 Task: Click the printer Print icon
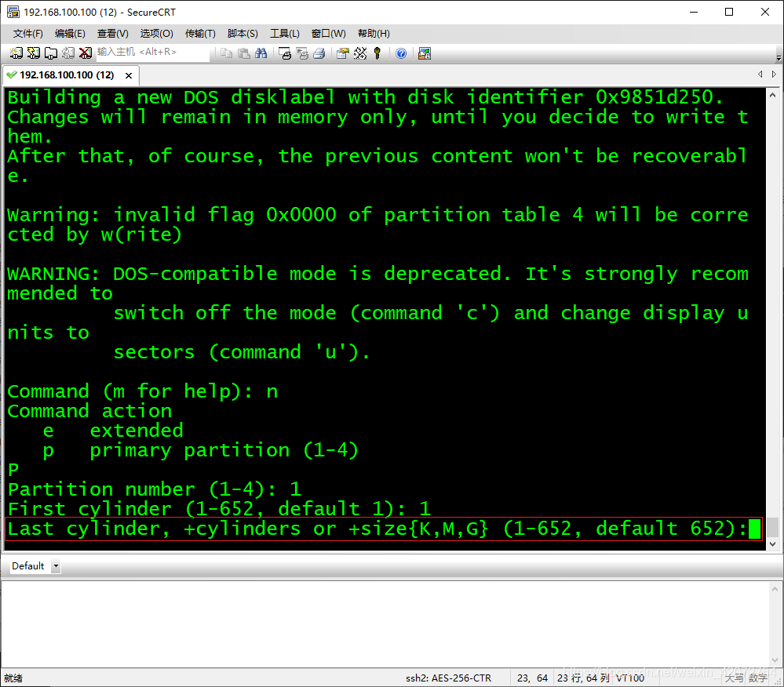(319, 53)
